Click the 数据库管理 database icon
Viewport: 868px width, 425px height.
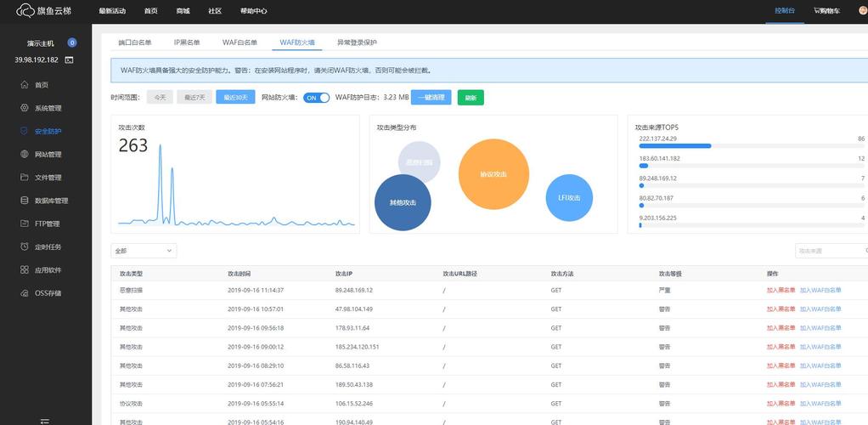click(25, 201)
